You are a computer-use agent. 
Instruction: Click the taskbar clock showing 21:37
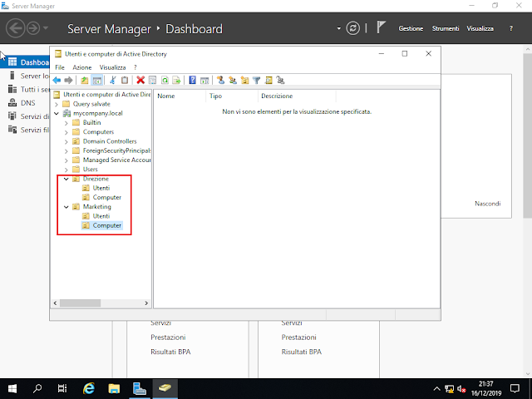(x=486, y=388)
